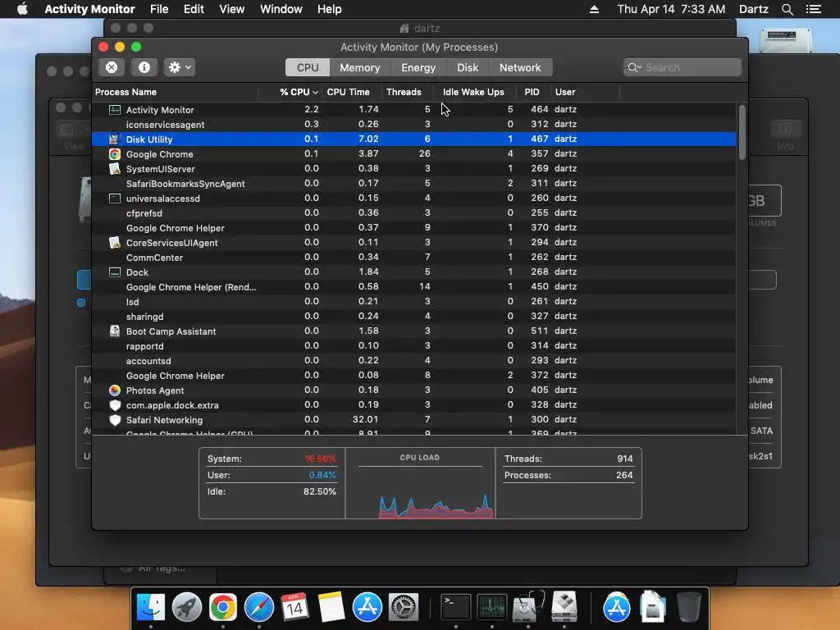Open Terminal from the Dock

click(x=456, y=607)
